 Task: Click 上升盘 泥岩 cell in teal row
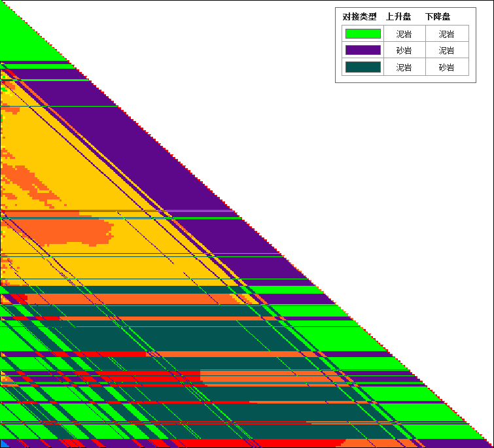click(404, 67)
